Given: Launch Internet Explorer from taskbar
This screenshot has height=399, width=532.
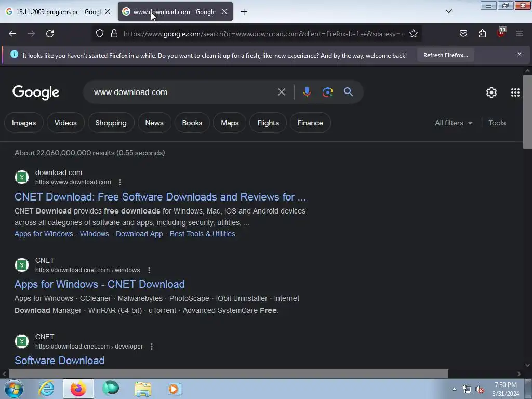Looking at the screenshot, I should tap(46, 389).
